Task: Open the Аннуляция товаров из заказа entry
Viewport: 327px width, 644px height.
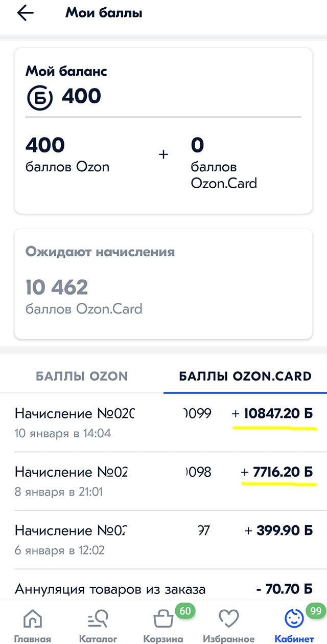Action: 163,589
